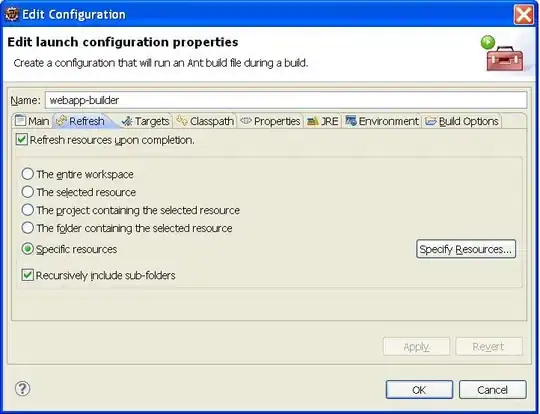Select project containing the selected resource

pos(28,210)
